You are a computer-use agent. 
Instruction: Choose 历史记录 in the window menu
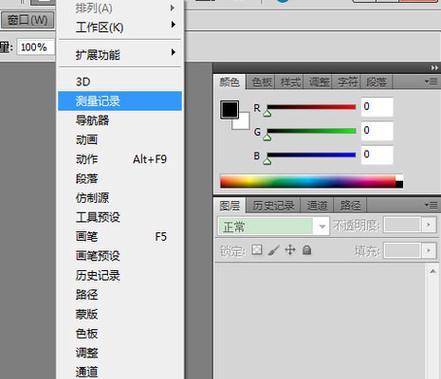pyautogui.click(x=120, y=275)
